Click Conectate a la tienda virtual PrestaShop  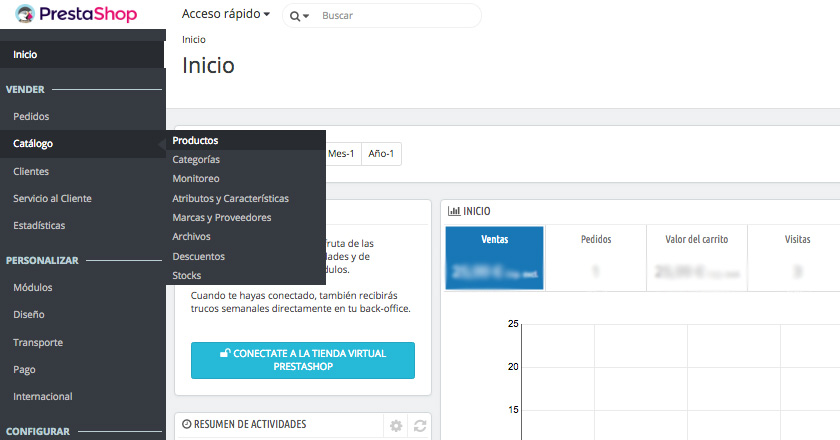pyautogui.click(x=303, y=360)
